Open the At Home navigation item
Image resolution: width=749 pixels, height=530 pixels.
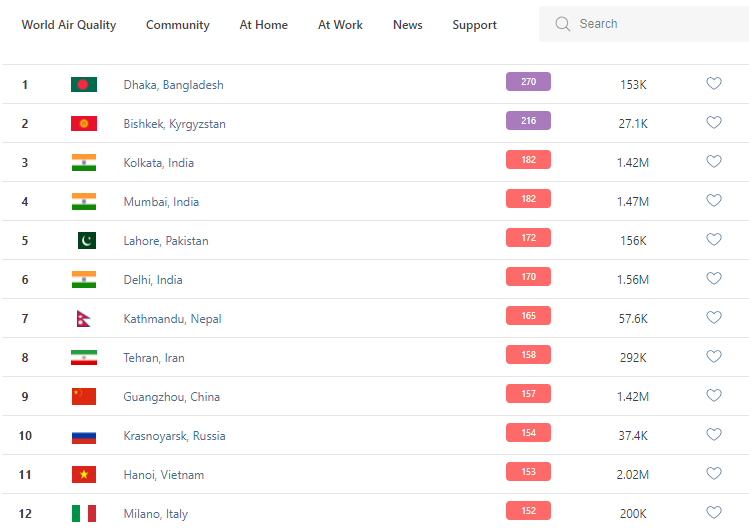(264, 25)
